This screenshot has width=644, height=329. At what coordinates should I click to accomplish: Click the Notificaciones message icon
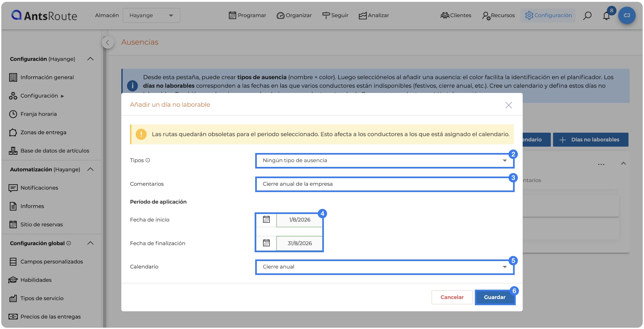pos(13,188)
